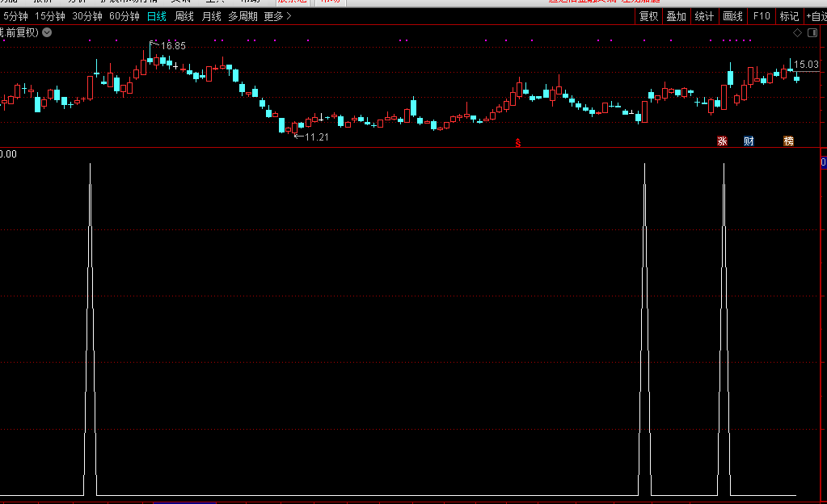This screenshot has width=827, height=504.
Task: Click the 标记 mark button
Action: pyautogui.click(x=788, y=16)
